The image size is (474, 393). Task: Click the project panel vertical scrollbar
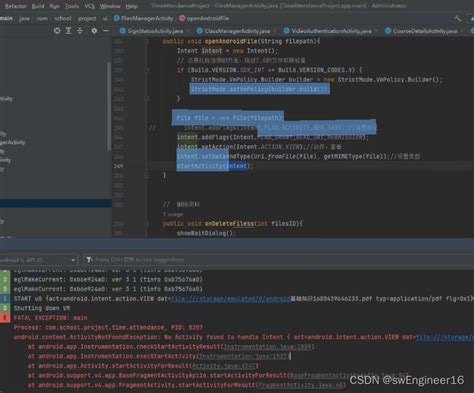tap(109, 106)
